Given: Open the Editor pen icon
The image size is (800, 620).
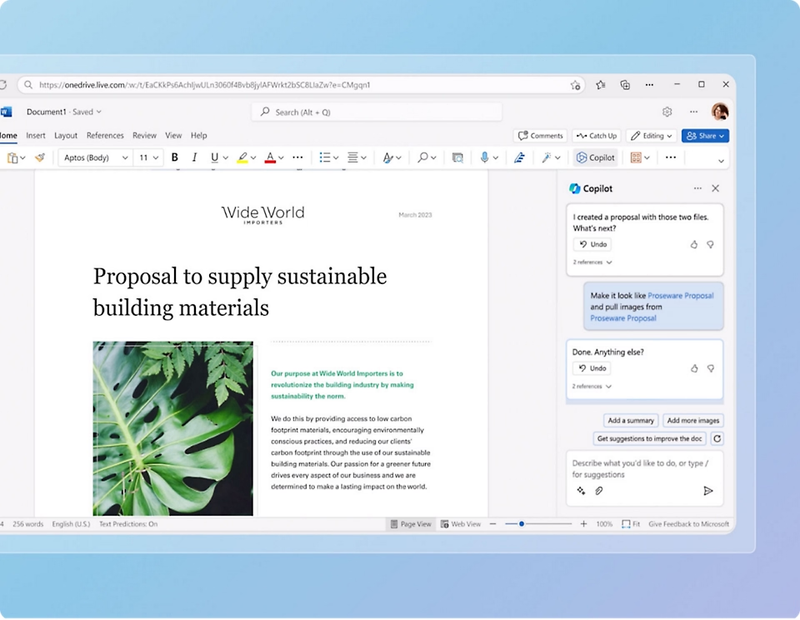Looking at the screenshot, I should 519,158.
